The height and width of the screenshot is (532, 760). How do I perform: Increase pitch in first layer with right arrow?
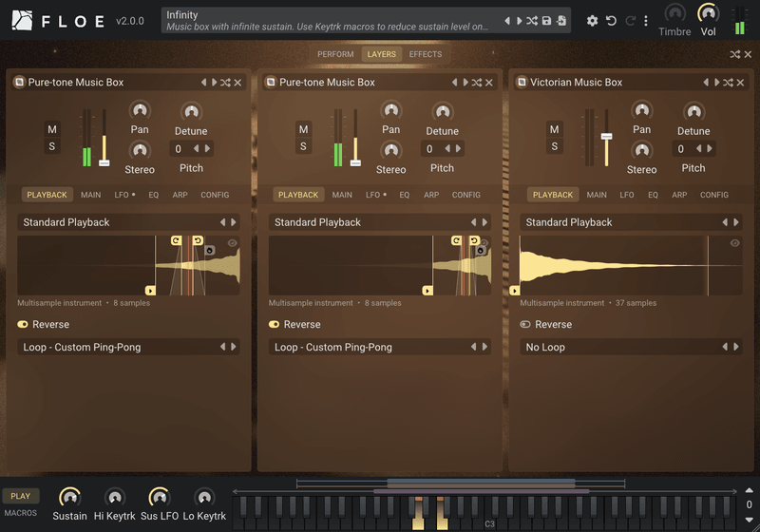coord(207,149)
